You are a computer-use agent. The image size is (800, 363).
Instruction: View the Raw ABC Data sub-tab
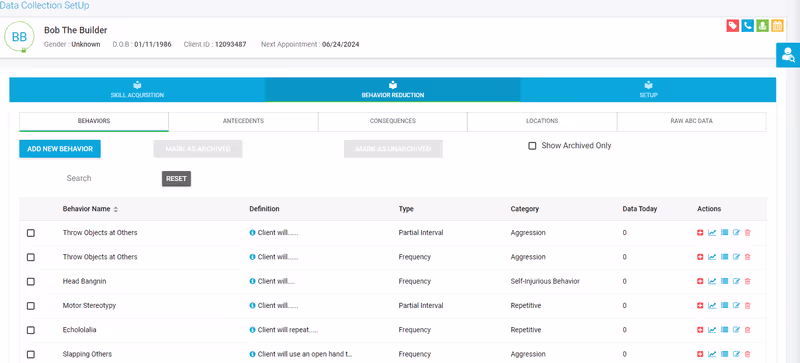(691, 122)
